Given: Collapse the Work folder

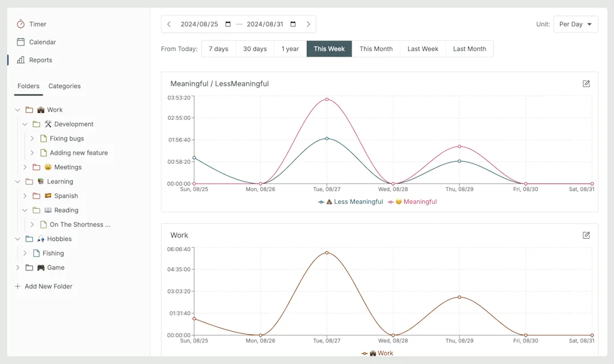Looking at the screenshot, I should [18, 110].
